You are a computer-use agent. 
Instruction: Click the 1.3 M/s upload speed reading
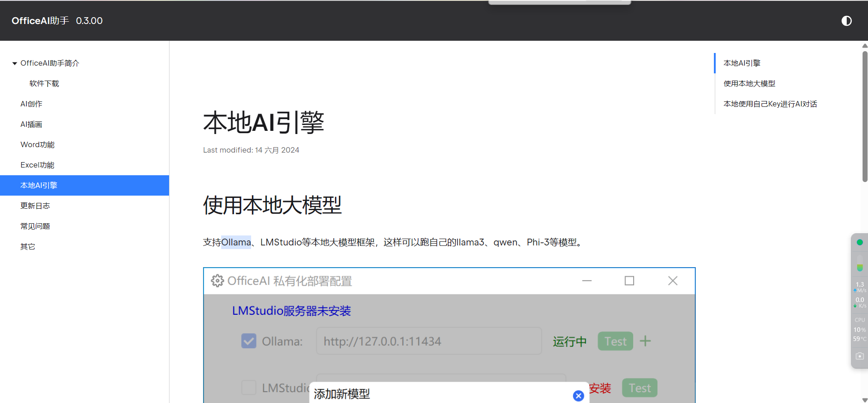pos(860,287)
